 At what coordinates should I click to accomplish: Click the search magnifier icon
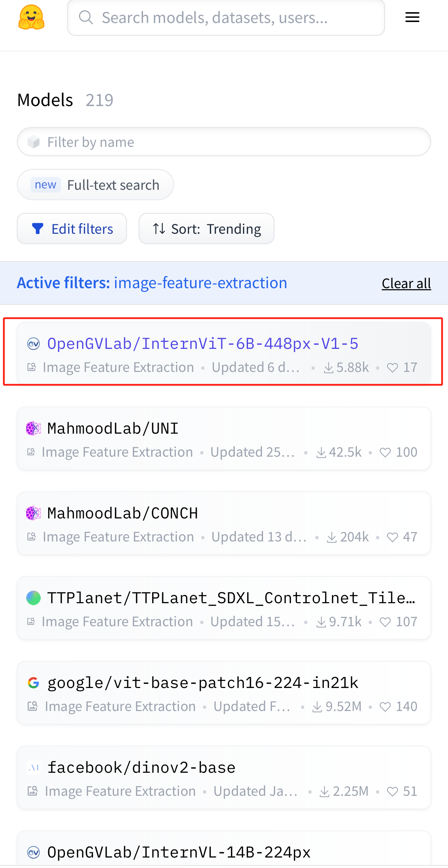[x=86, y=17]
